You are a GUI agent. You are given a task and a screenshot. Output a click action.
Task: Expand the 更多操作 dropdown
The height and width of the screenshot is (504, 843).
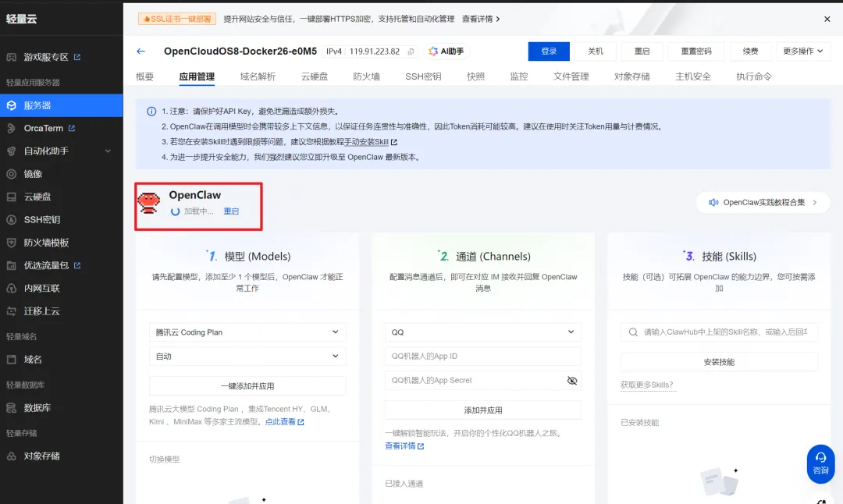click(x=803, y=51)
